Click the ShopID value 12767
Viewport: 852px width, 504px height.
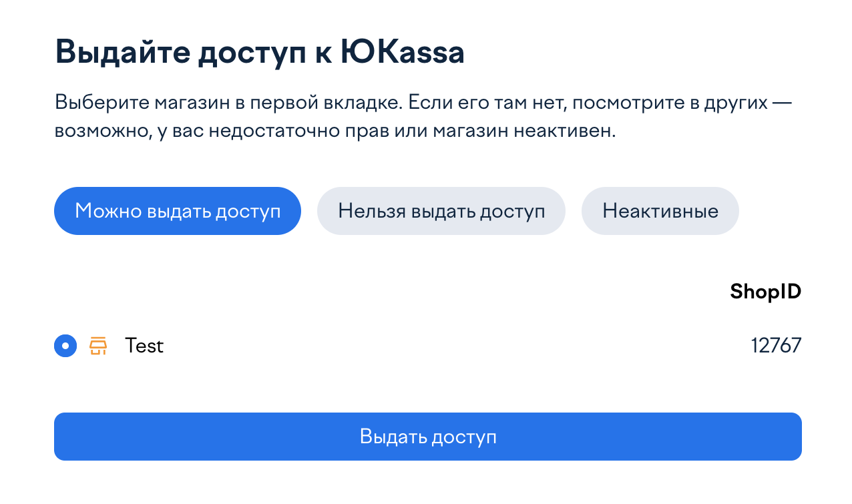pos(776,346)
